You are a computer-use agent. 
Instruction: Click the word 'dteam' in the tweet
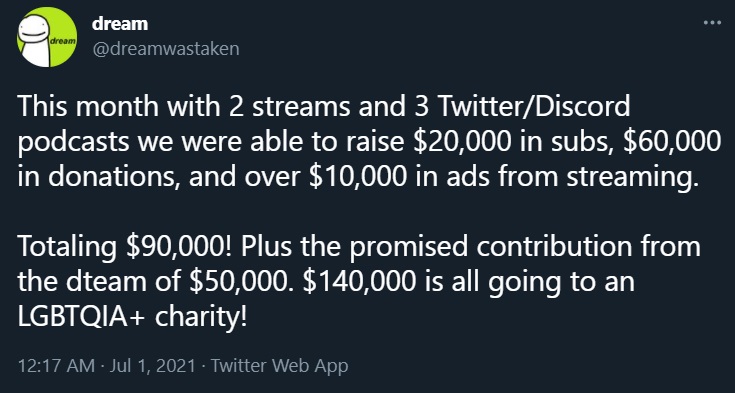coord(105,281)
